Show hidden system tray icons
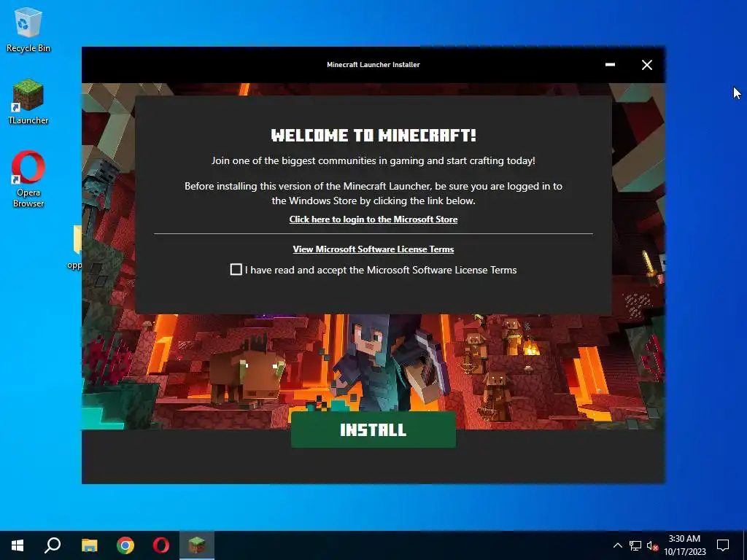 [617, 545]
